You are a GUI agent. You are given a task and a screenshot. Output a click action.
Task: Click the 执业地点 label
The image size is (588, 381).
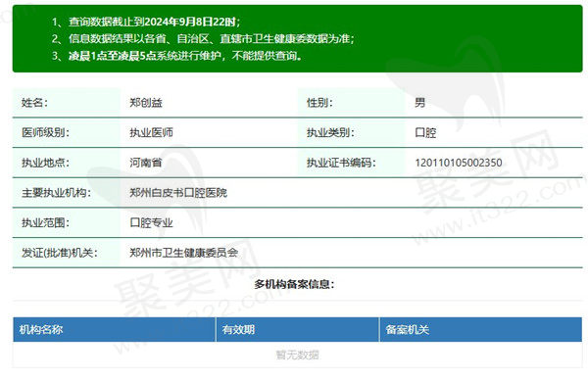point(45,163)
